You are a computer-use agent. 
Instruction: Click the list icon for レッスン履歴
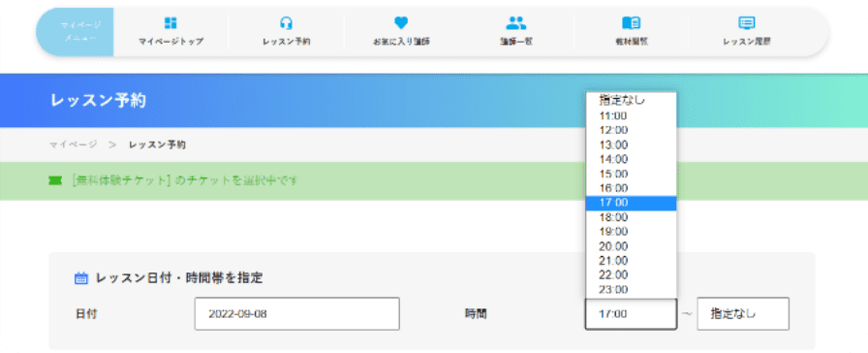click(746, 23)
